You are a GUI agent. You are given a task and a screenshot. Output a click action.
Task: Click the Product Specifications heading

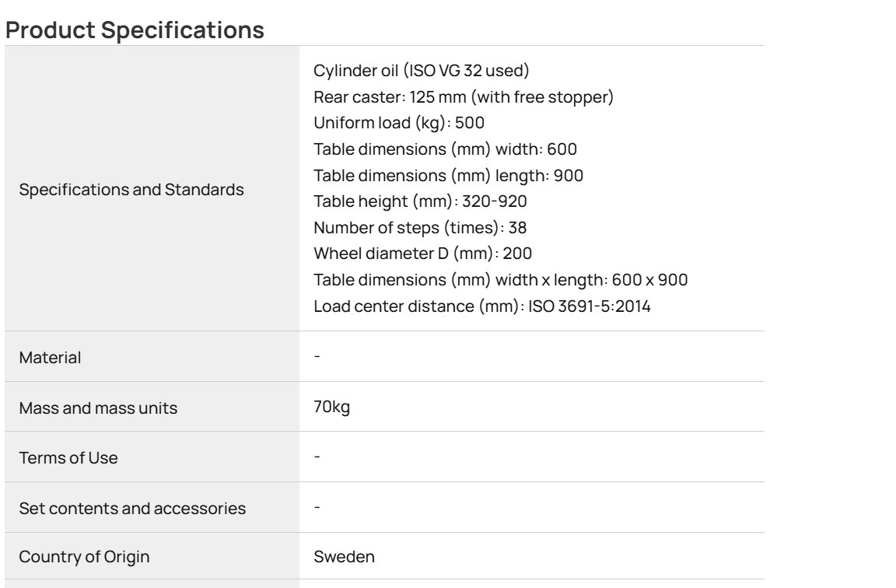click(135, 30)
